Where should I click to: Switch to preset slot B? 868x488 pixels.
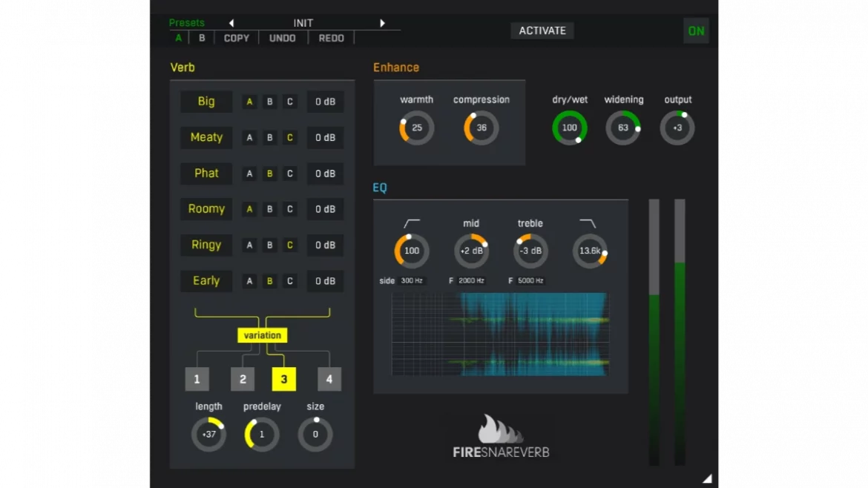tap(202, 38)
